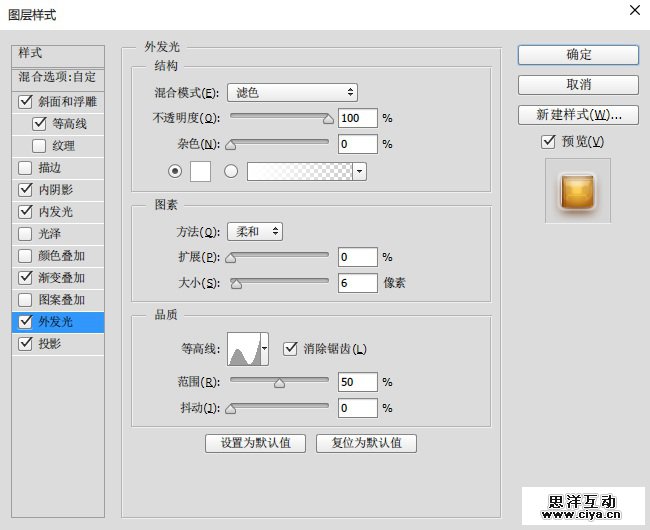Open the glow gradient picker arrow
The height and width of the screenshot is (530, 650).
coord(359,171)
